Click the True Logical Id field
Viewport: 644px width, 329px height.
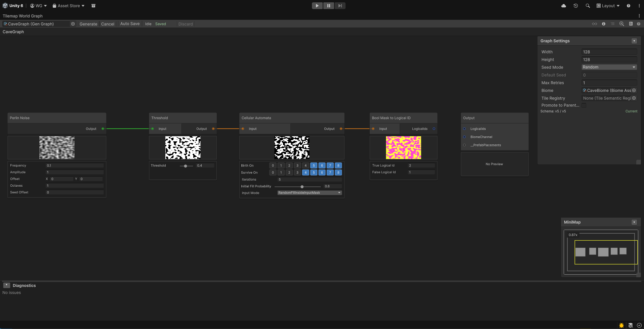click(x=421, y=166)
